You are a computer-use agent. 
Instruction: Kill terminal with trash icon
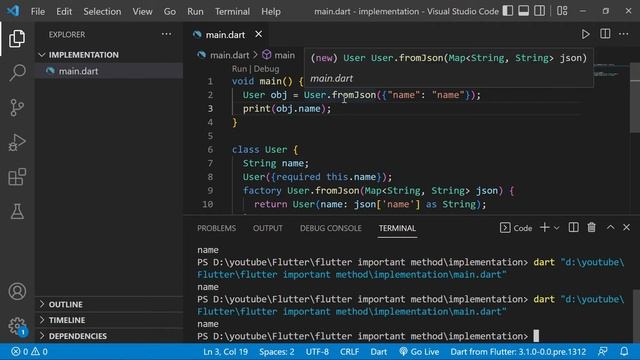click(591, 227)
